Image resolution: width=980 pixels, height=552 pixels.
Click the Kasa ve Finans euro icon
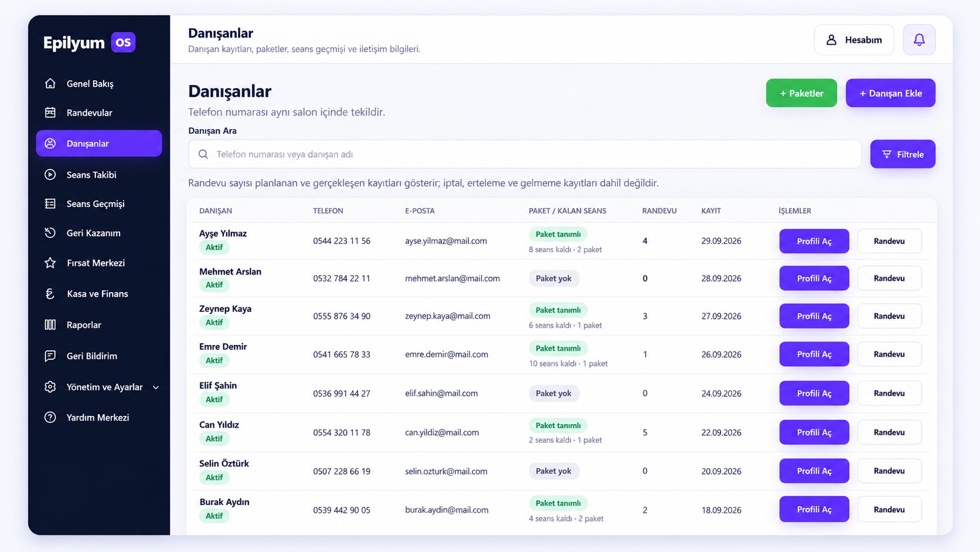pyautogui.click(x=50, y=294)
